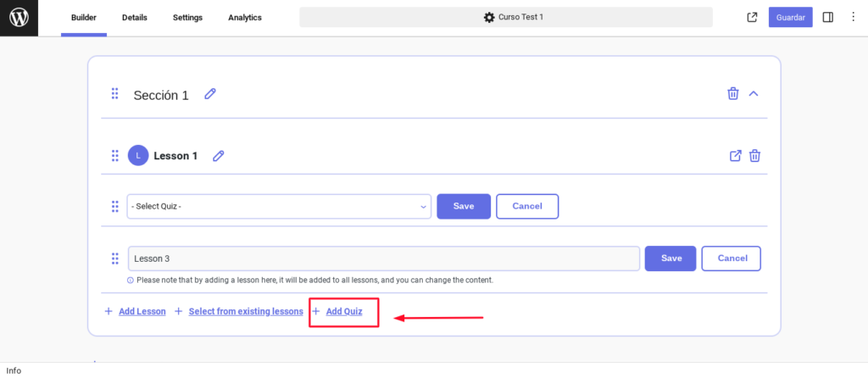Delete Lesson 1 with trash icon
The image size is (868, 378).
click(x=754, y=156)
